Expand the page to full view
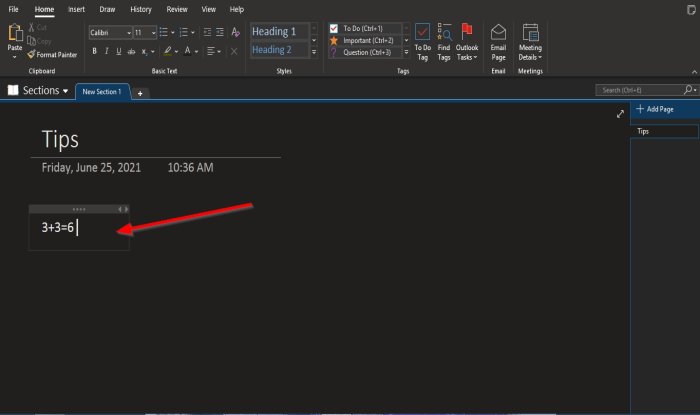The height and width of the screenshot is (415, 700). 620,114
